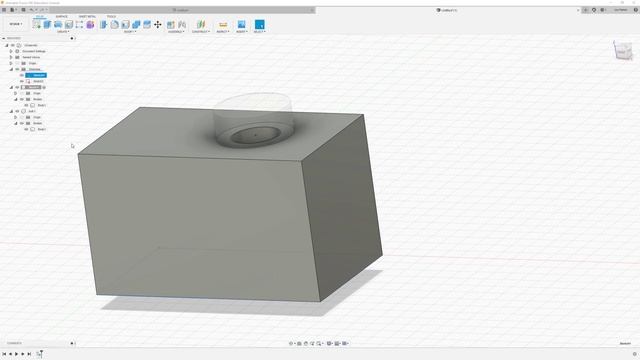Image resolution: width=640 pixels, height=360 pixels.
Task: Select the Press Pull tool
Action: click(x=104, y=24)
